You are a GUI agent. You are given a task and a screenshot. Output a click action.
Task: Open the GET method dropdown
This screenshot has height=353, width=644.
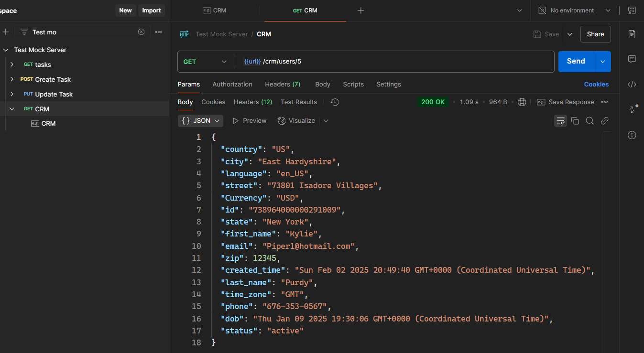pos(206,62)
